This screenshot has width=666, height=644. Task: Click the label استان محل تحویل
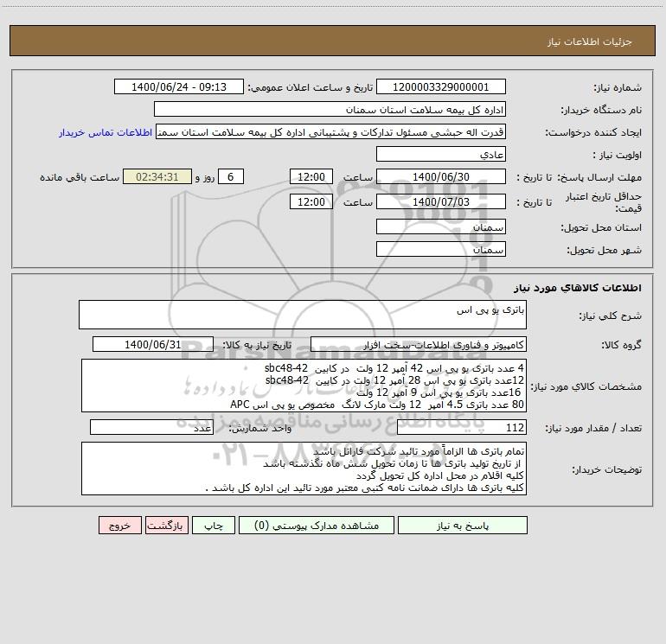(x=601, y=228)
